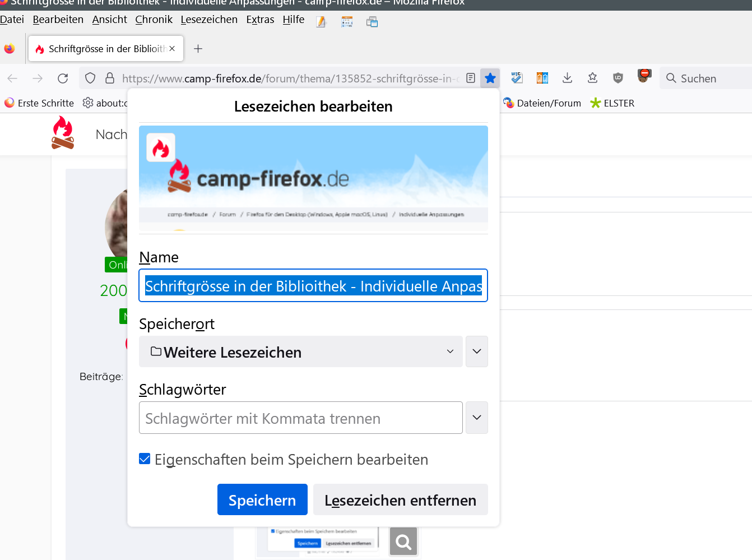Click the Schlagwörter tags input field
Image resolution: width=752 pixels, height=560 pixels.
click(x=300, y=418)
